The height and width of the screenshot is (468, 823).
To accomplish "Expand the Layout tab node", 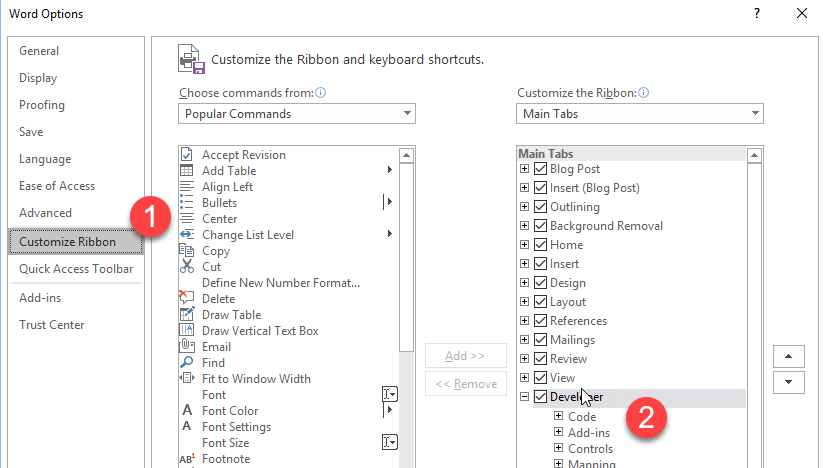I will tap(524, 301).
